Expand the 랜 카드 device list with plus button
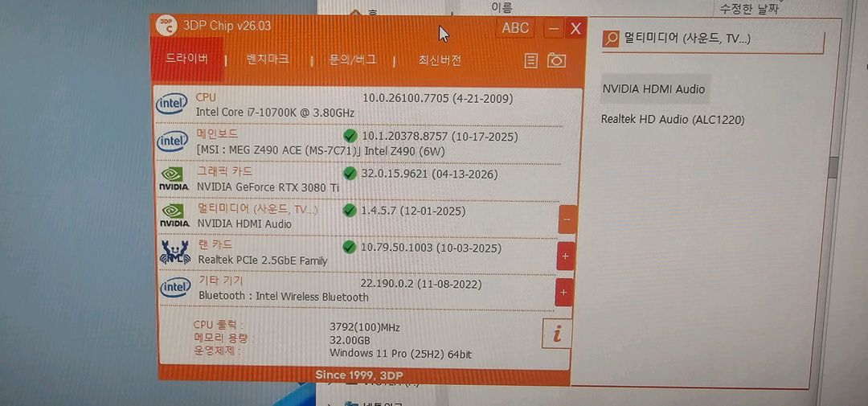Image resolution: width=868 pixels, height=406 pixels. click(565, 256)
